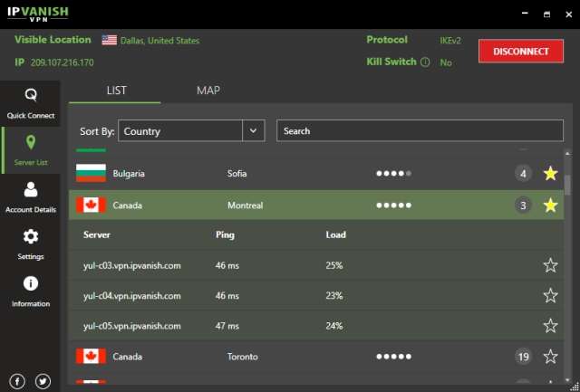580x392 pixels.
Task: Open the Settings gear
Action: tap(31, 244)
